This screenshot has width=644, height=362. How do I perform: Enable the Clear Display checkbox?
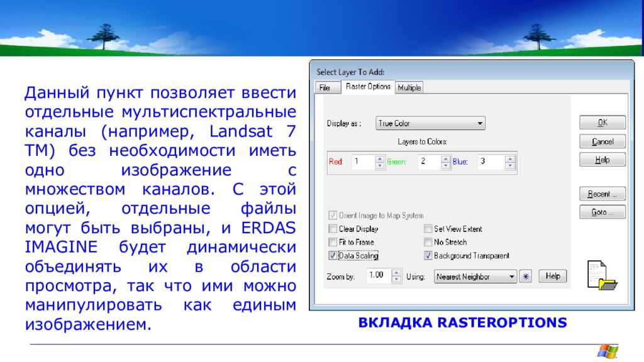click(333, 229)
